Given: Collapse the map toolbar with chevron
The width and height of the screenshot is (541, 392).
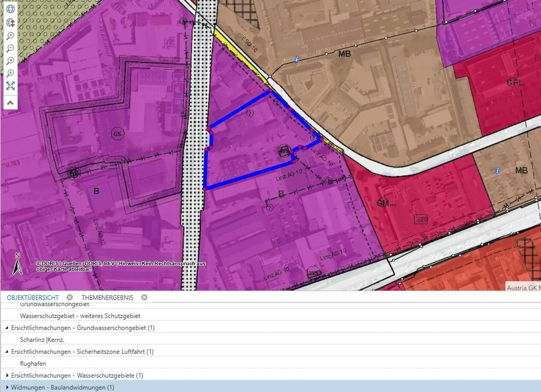Looking at the screenshot, I should 11,103.
